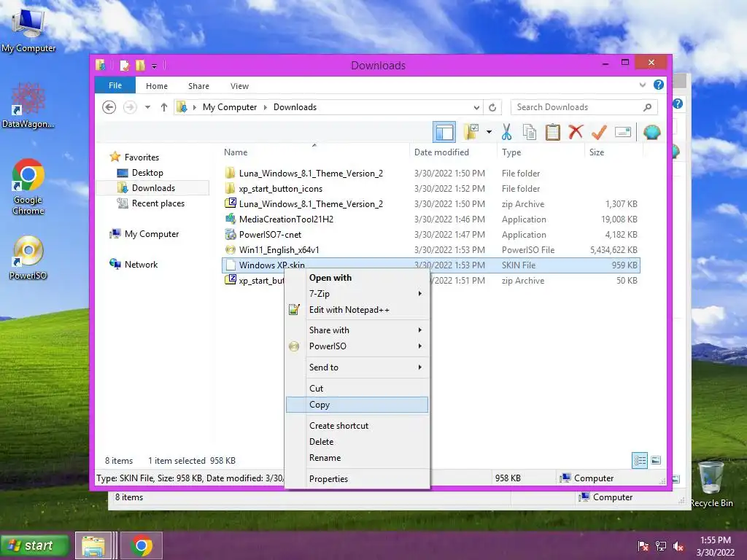Screen dimensions: 747x560
Task: Expand the address bar history dropdown
Action: pyautogui.click(x=476, y=108)
